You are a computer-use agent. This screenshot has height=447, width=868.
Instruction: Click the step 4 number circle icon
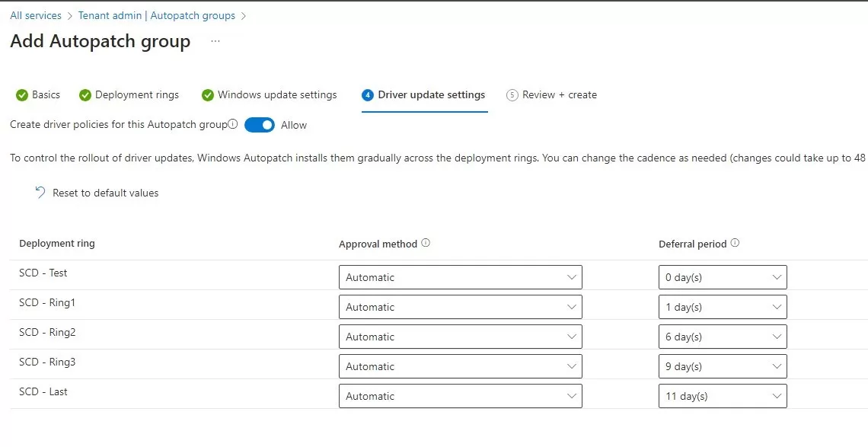click(368, 95)
